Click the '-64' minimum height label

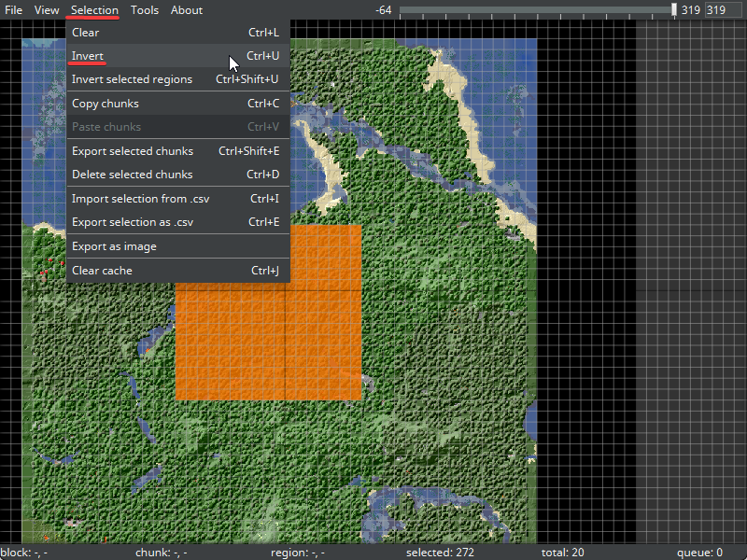tap(383, 10)
